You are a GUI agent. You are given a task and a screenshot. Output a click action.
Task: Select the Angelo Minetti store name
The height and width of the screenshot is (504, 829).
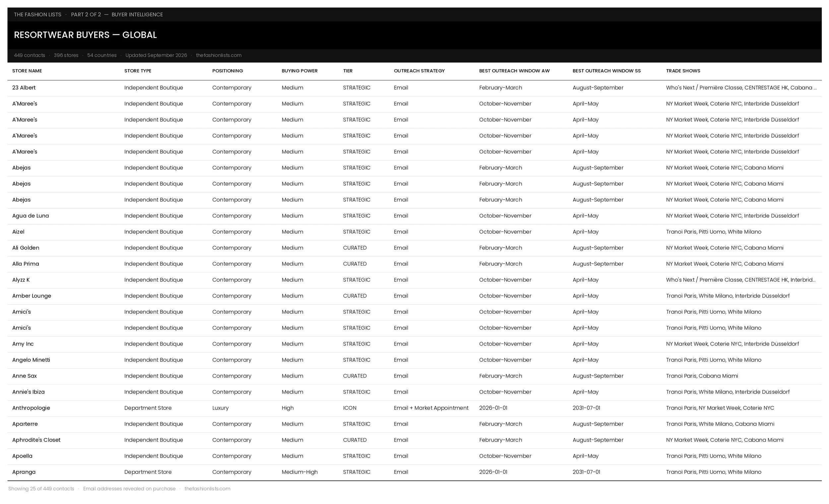click(31, 360)
